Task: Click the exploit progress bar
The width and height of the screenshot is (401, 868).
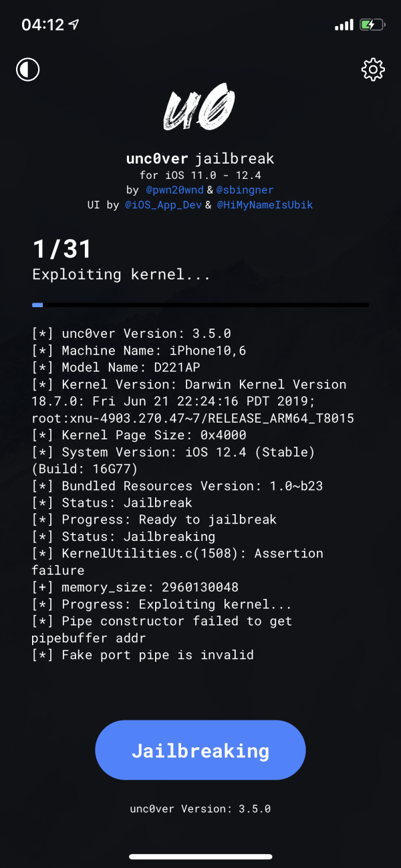Action: tap(200, 304)
